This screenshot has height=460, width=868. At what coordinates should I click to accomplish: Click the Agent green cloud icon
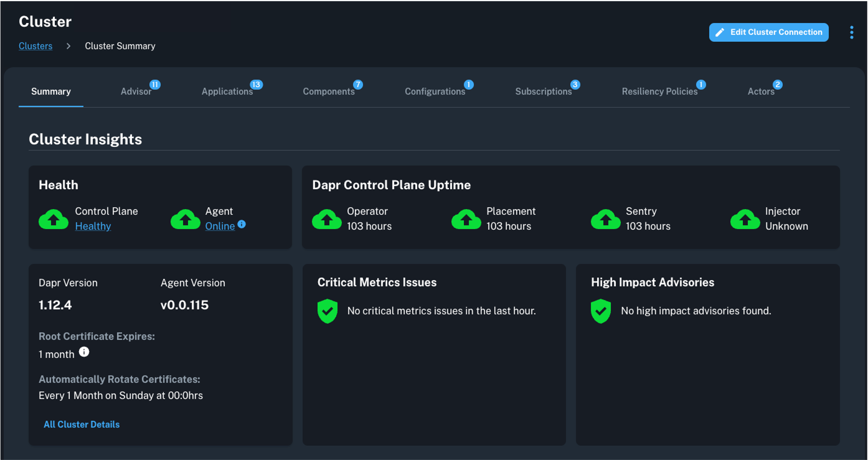tap(185, 219)
